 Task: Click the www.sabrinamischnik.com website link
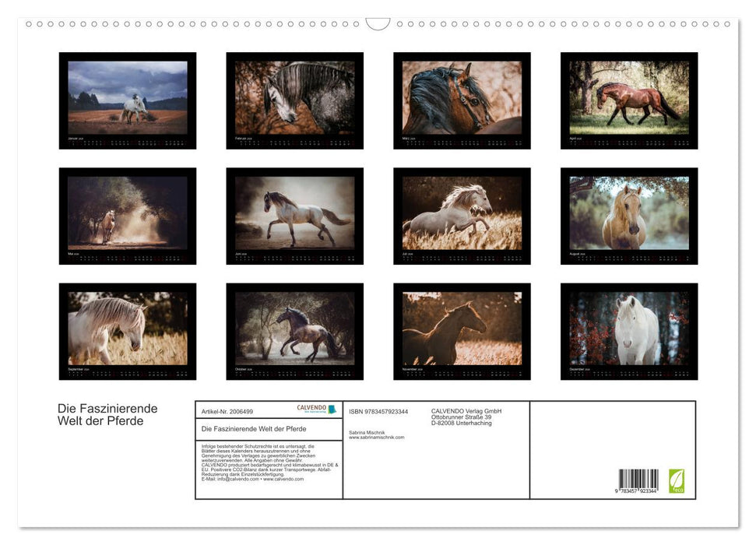pyautogui.click(x=377, y=438)
